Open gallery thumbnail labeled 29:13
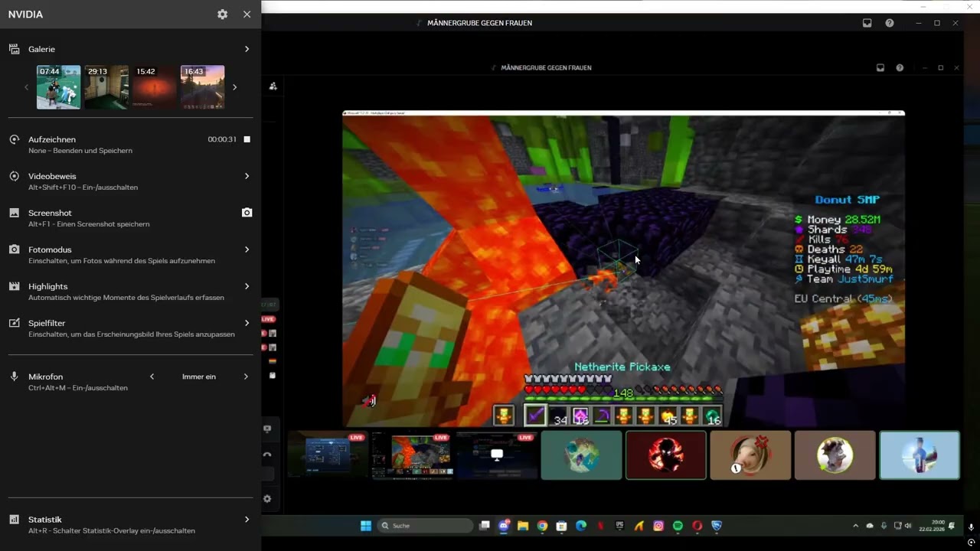Viewport: 980px width, 551px height. pos(106,87)
